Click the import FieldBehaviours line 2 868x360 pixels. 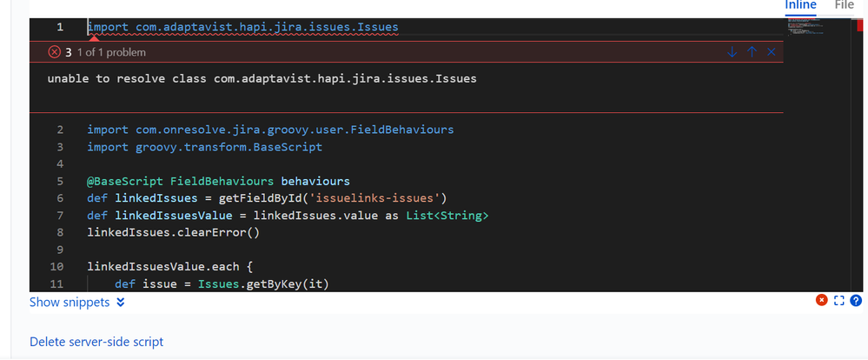click(x=271, y=130)
